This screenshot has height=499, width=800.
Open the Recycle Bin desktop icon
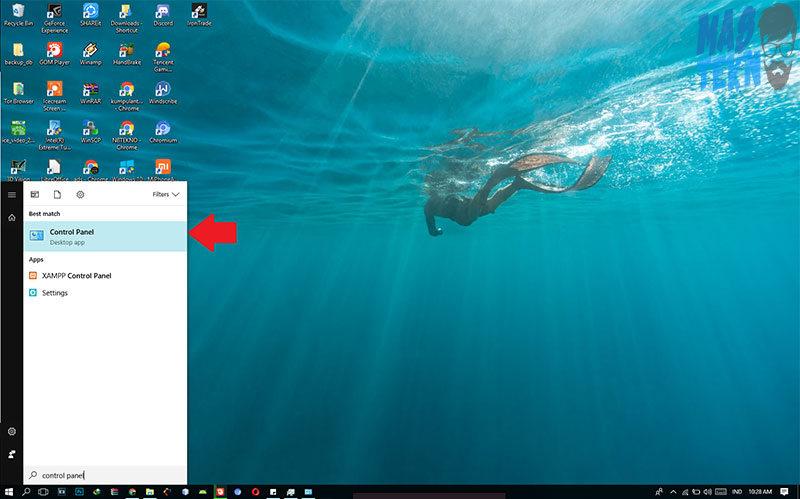click(18, 14)
